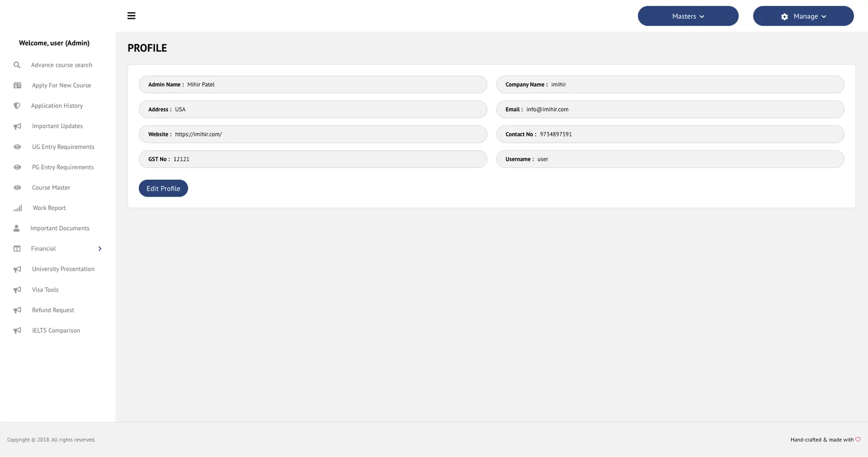Click the Address field showing USA
Viewport: 868px width, 457px height.
(x=313, y=110)
